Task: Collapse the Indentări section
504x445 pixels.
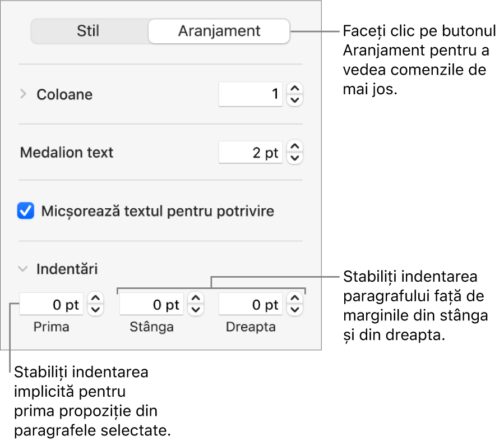Action: pyautogui.click(x=23, y=269)
